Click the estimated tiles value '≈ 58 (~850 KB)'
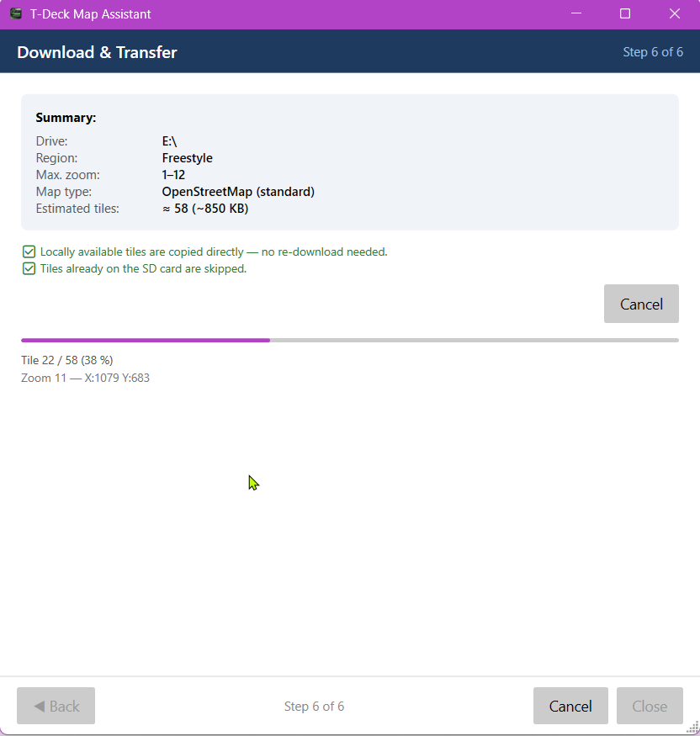Image resolution: width=700 pixels, height=736 pixels. (x=205, y=209)
